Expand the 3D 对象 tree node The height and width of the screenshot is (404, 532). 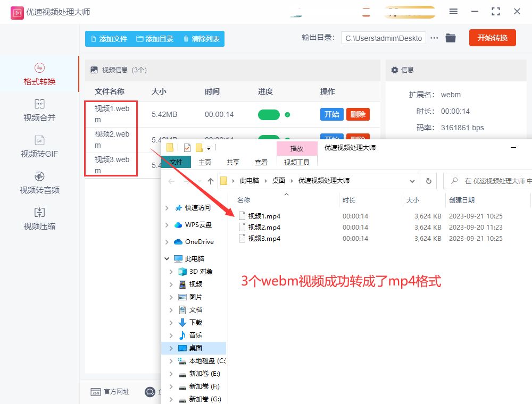(171, 272)
